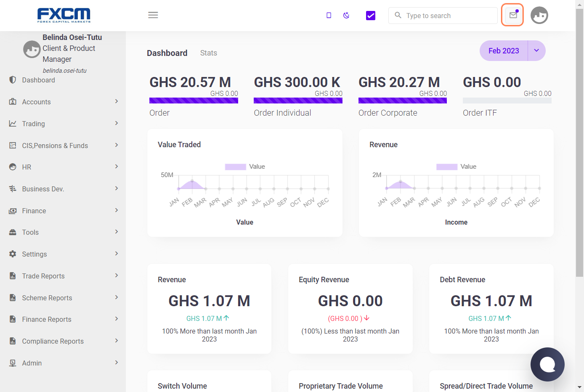Click the HR sidebar icon

[x=13, y=167]
